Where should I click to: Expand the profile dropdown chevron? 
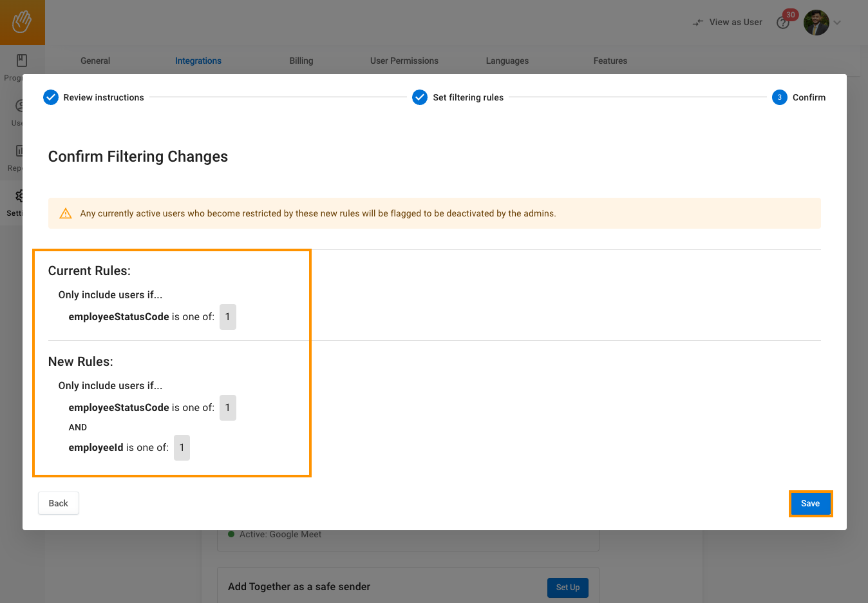(837, 23)
